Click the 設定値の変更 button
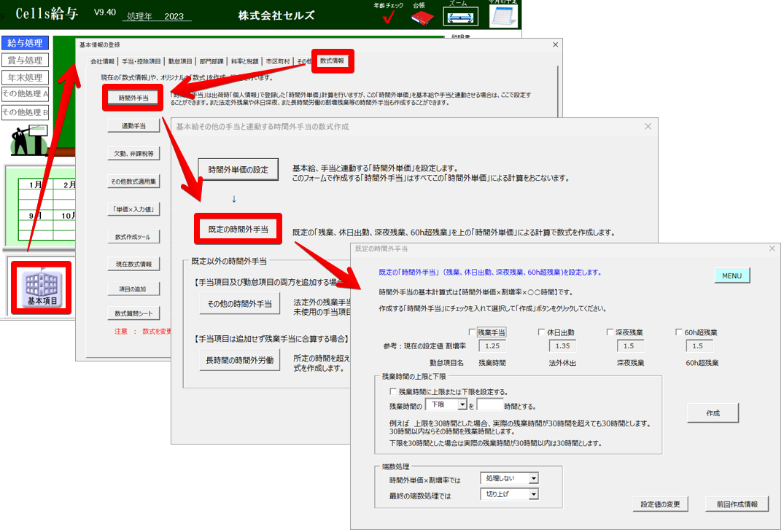Viewport: 784px width, 532px height. click(x=660, y=504)
